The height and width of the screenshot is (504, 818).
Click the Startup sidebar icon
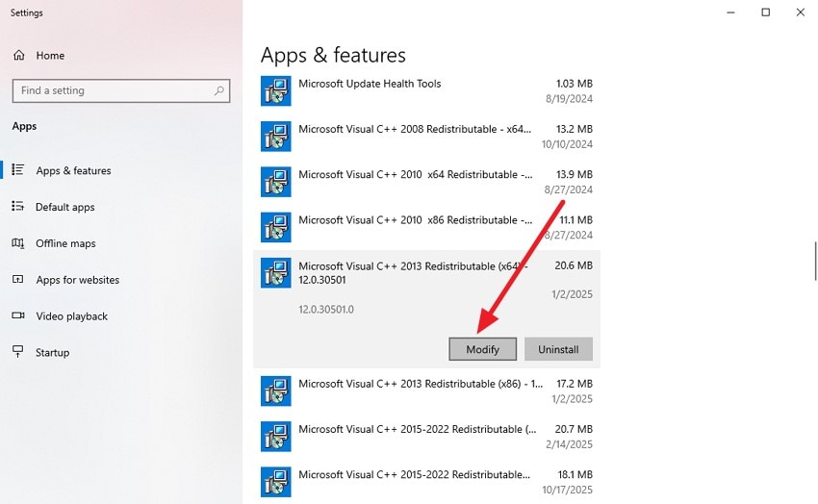[x=18, y=352]
